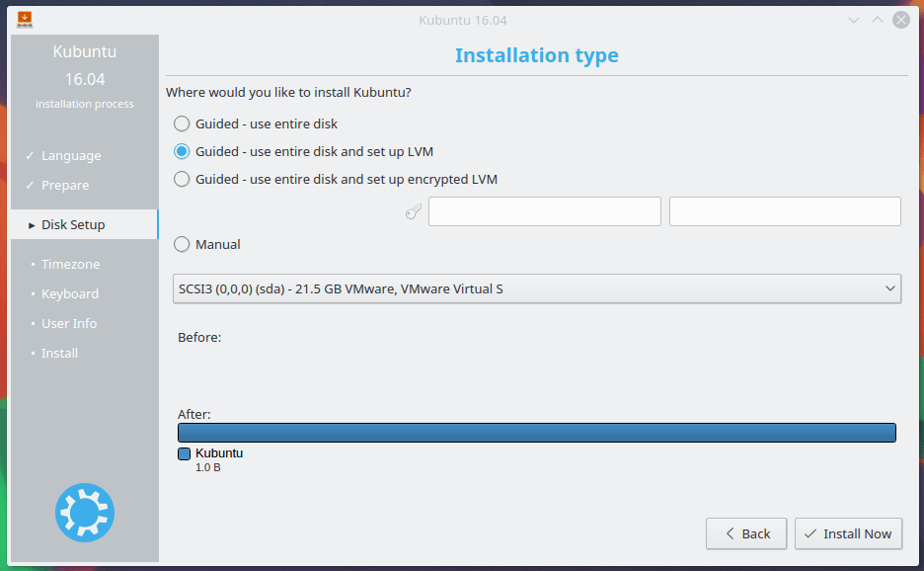Select Guided - use entire disk
924x571 pixels.
pyautogui.click(x=256, y=123)
